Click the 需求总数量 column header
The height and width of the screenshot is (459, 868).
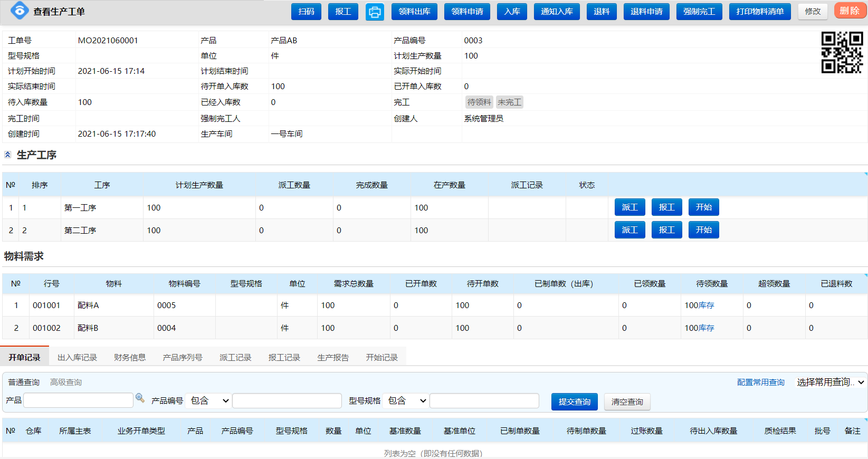pos(354,284)
